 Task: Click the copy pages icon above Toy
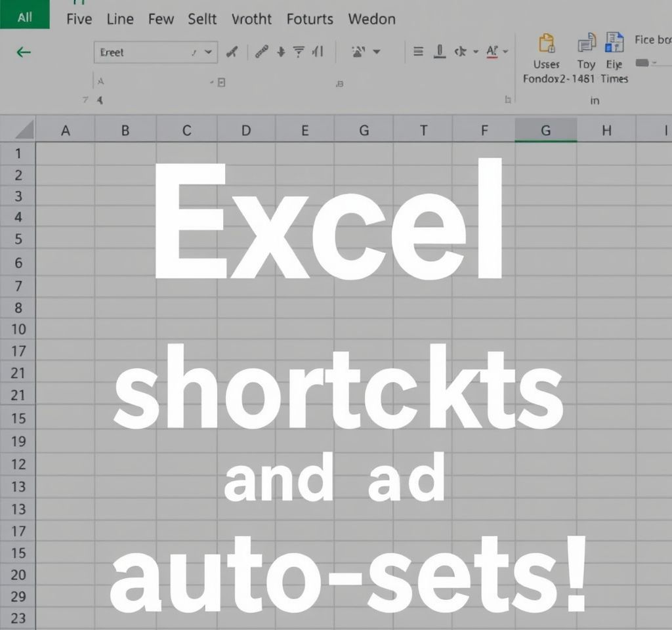click(x=586, y=43)
